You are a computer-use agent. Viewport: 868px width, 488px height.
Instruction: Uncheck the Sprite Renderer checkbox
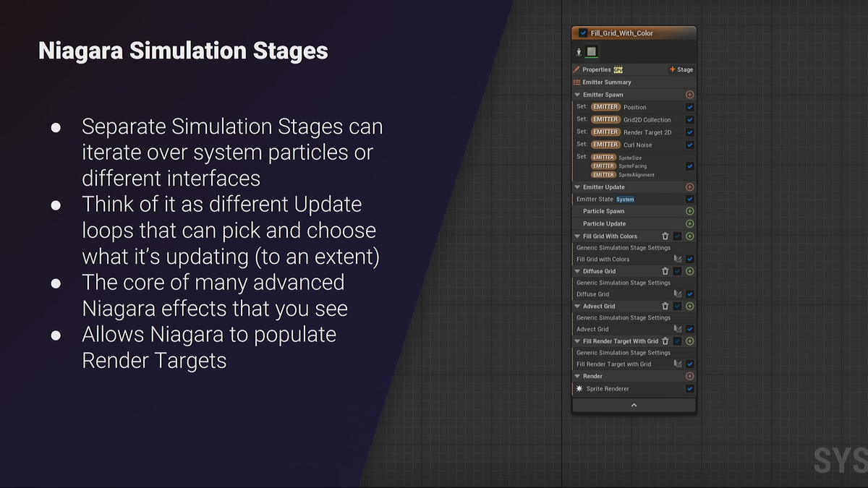689,388
